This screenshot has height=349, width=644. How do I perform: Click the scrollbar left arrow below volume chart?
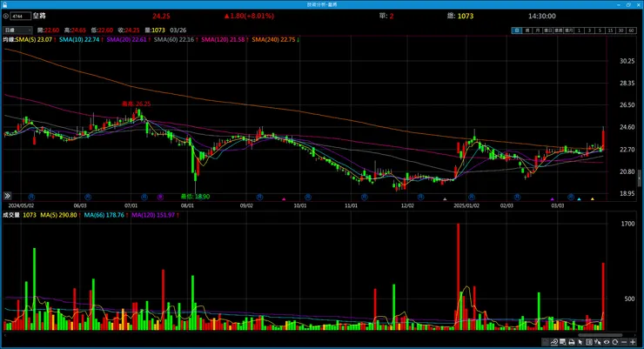tap(4, 335)
